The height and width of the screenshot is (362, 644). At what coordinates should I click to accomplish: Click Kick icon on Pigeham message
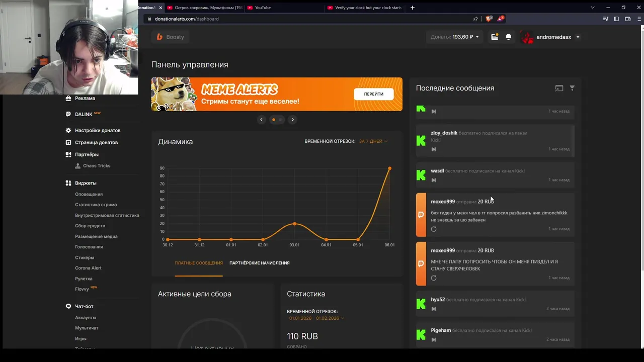421,334
